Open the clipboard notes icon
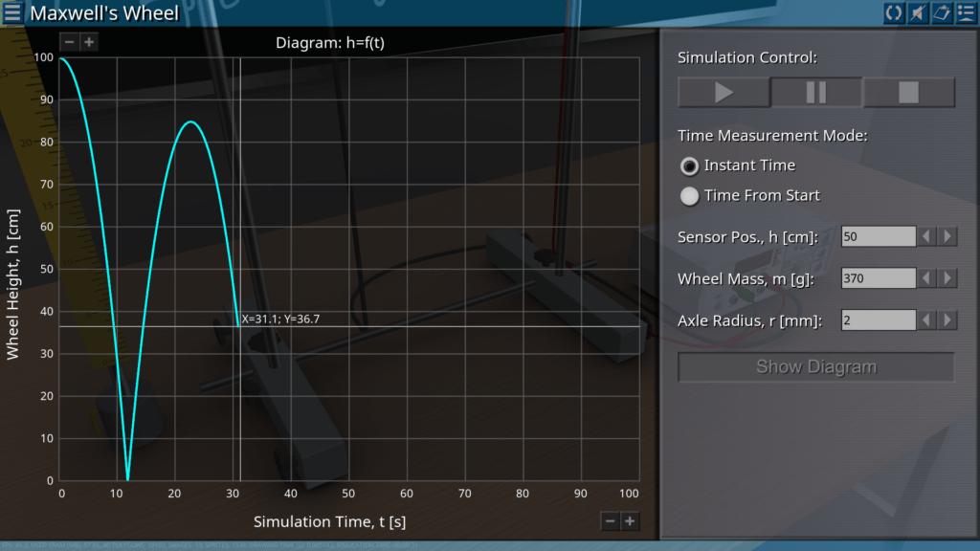 click(941, 12)
